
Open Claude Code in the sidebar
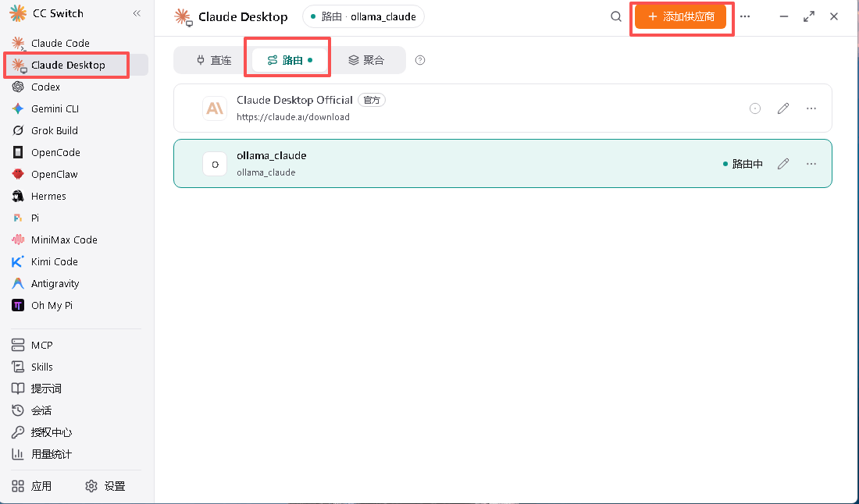click(60, 43)
